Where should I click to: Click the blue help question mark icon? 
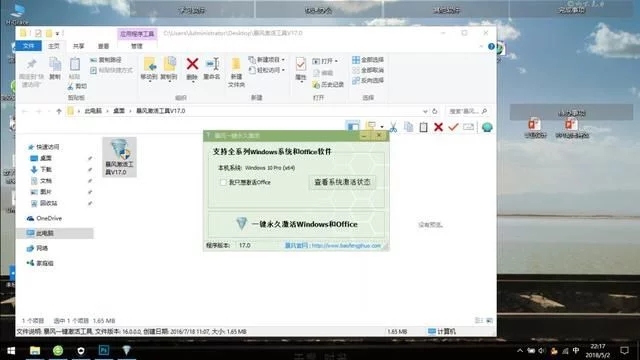(x=491, y=47)
